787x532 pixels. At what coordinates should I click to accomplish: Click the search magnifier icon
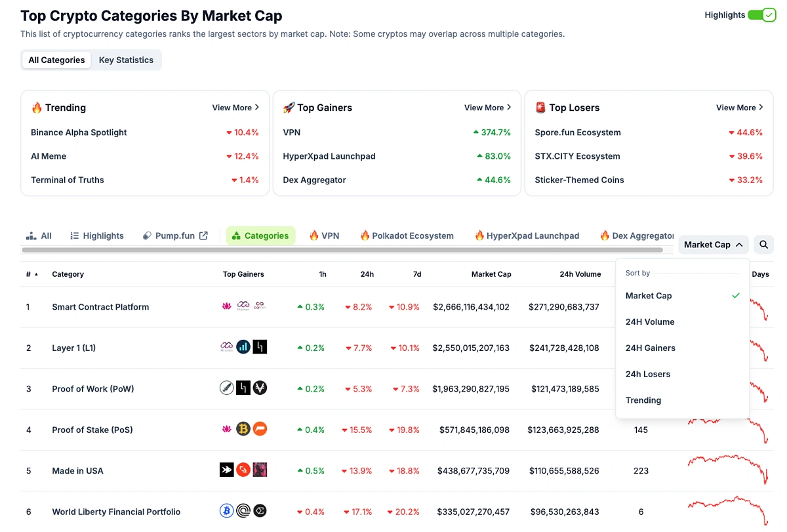(x=764, y=245)
